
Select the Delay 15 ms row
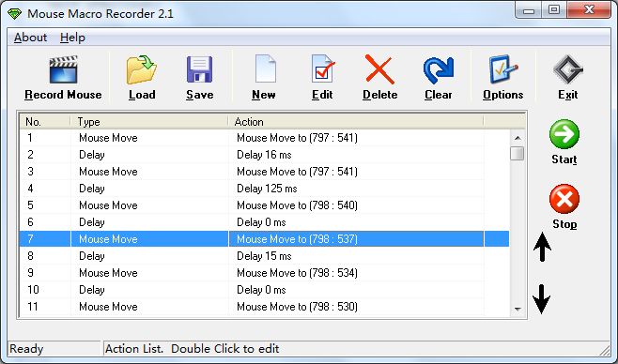tap(264, 256)
